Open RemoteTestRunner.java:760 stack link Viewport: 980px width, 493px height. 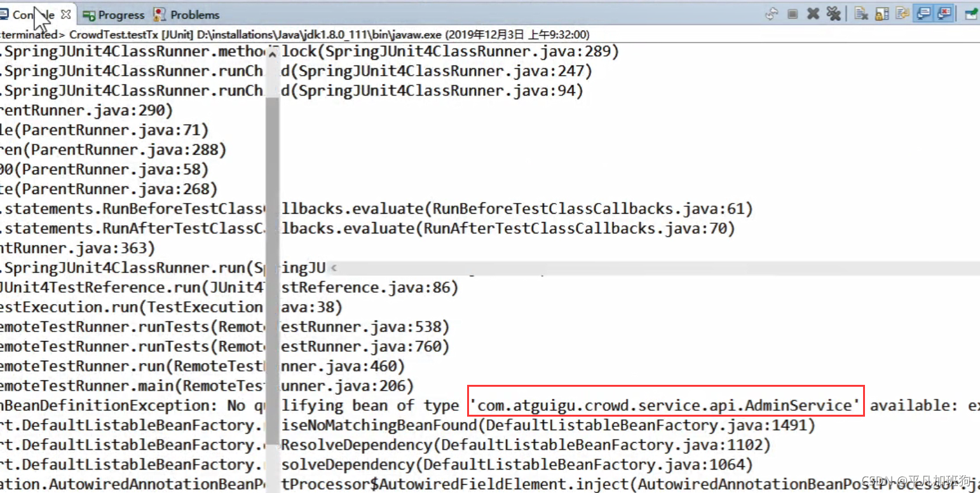tap(330, 347)
